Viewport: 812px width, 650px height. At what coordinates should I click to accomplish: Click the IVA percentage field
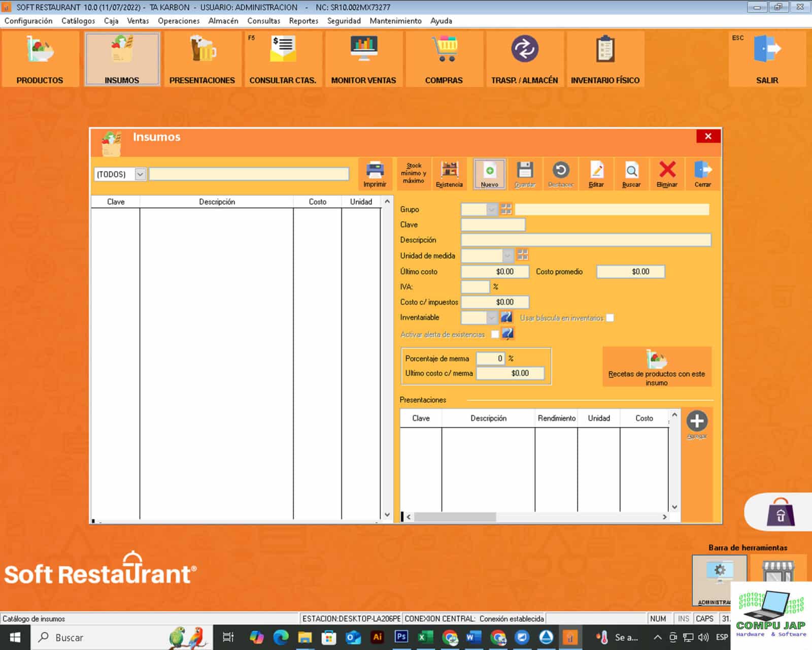pos(476,287)
